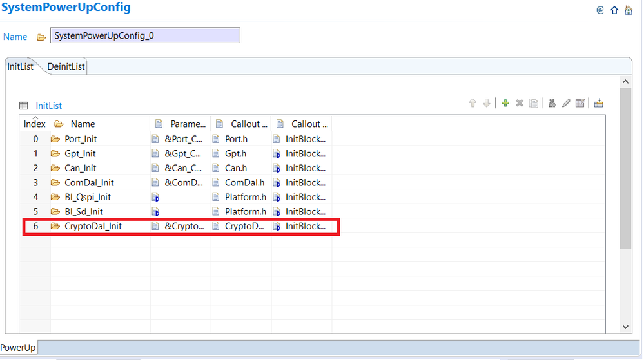This screenshot has width=644, height=360.
Task: Add a new InitList entry with green plus
Action: pyautogui.click(x=505, y=103)
